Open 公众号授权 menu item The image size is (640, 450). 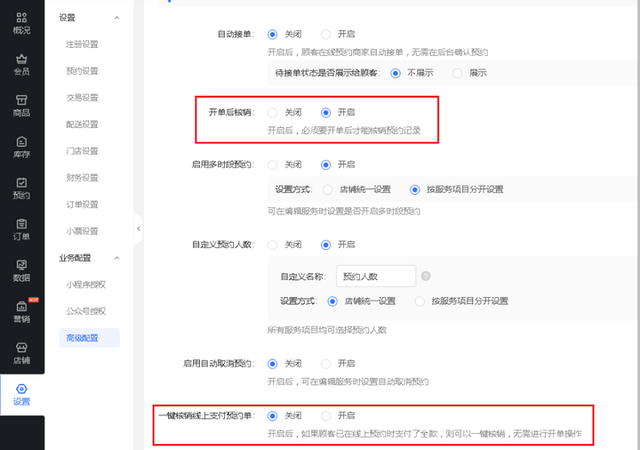click(x=86, y=311)
